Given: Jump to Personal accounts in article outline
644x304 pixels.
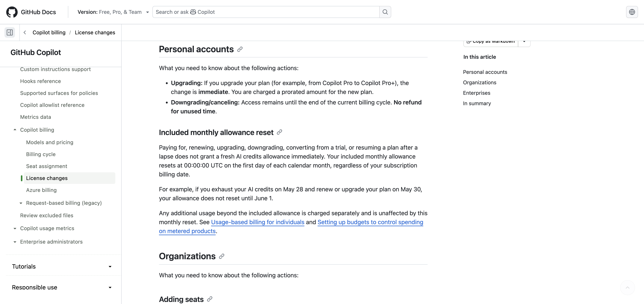Looking at the screenshot, I should [x=485, y=72].
